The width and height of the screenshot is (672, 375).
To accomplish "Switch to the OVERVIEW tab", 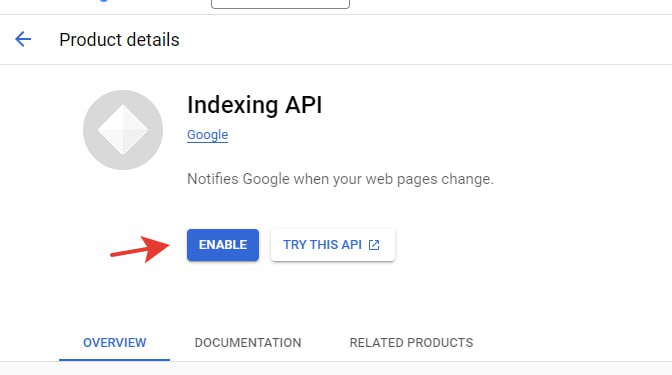I will click(114, 342).
